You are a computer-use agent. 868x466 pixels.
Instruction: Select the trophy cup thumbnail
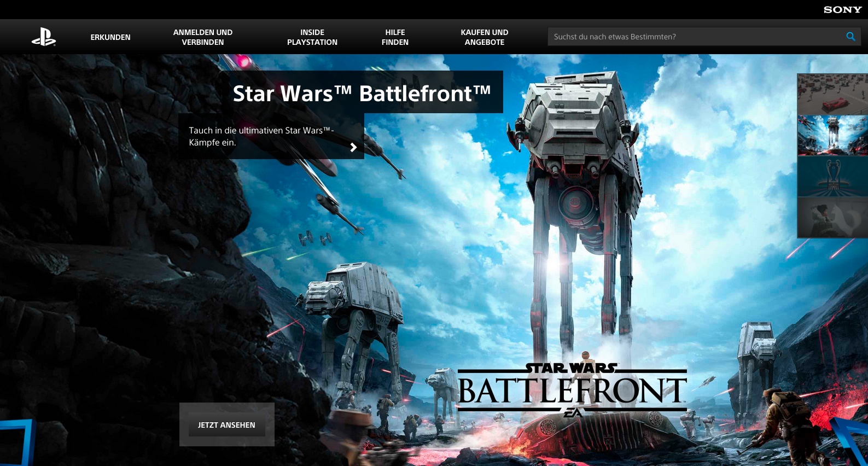tap(832, 176)
